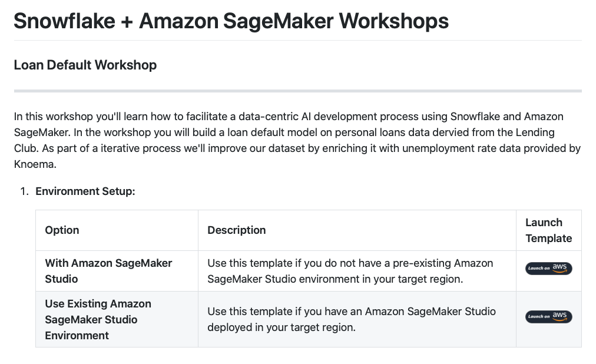
Task: Click Use Existing Amazon SageMaker Studio Environment cell
Action: (x=98, y=319)
